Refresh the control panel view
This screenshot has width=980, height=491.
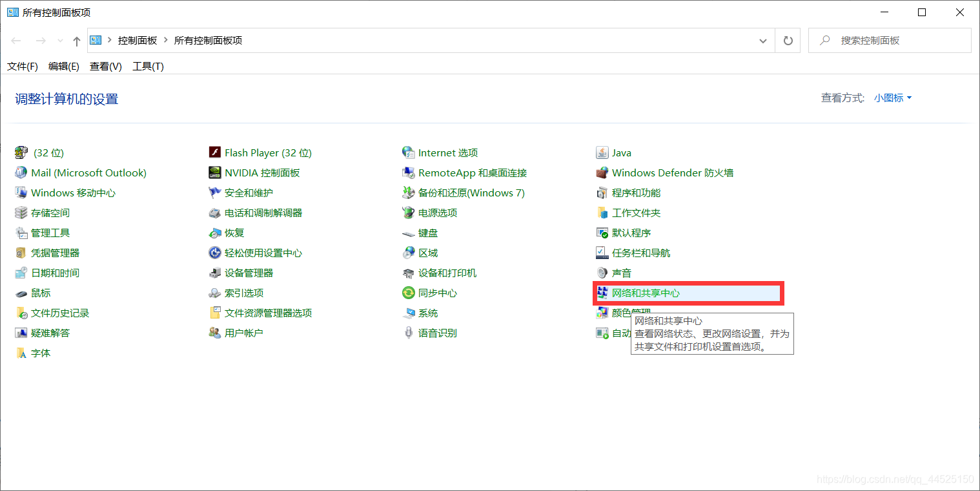click(x=788, y=40)
